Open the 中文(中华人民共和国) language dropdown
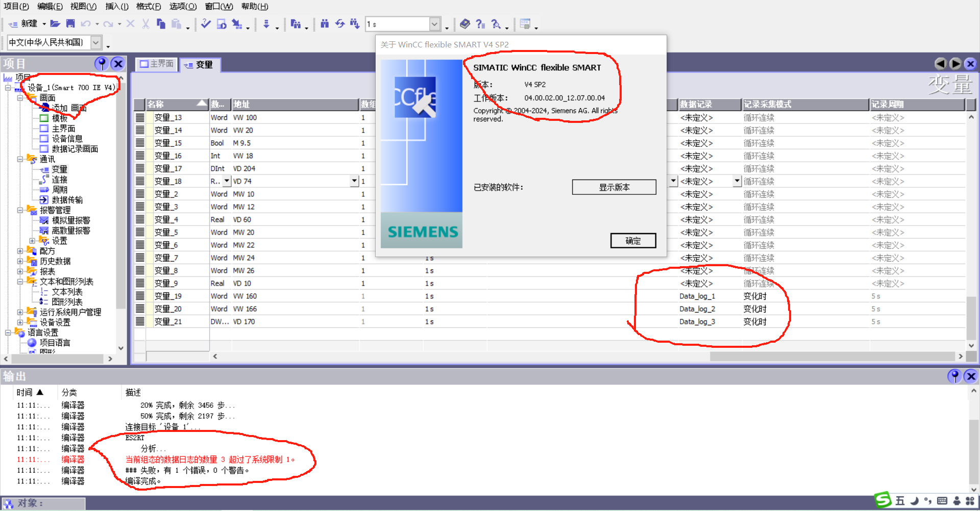Screen dimensions: 980x511 tap(95, 42)
